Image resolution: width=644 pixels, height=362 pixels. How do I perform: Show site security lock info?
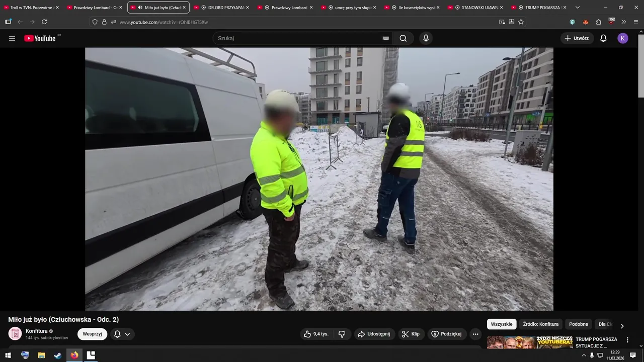tap(104, 22)
